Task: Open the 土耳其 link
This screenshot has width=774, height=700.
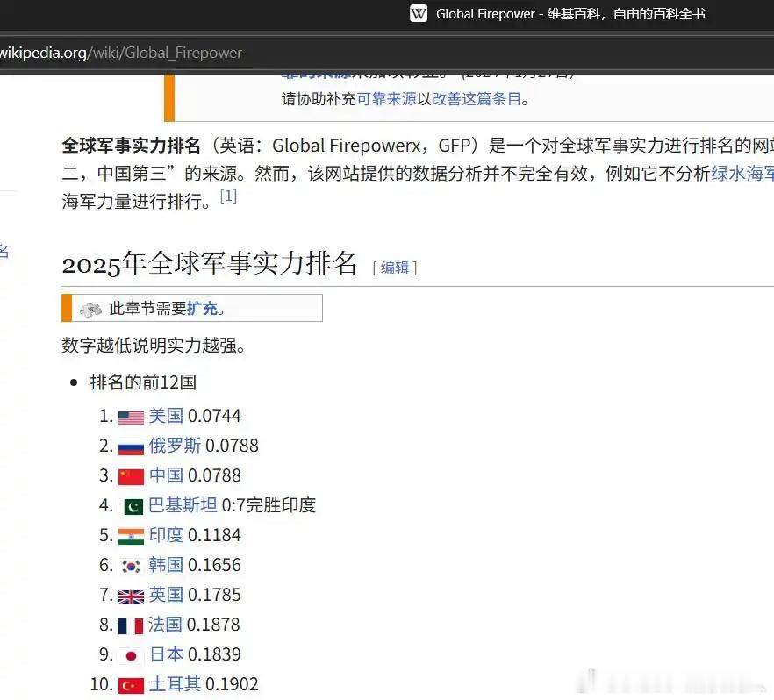Action: pyautogui.click(x=175, y=683)
